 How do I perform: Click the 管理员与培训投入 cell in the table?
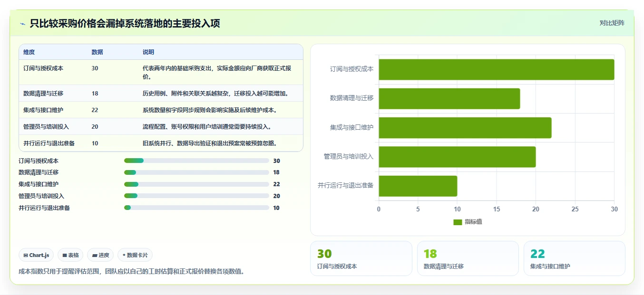pos(46,127)
